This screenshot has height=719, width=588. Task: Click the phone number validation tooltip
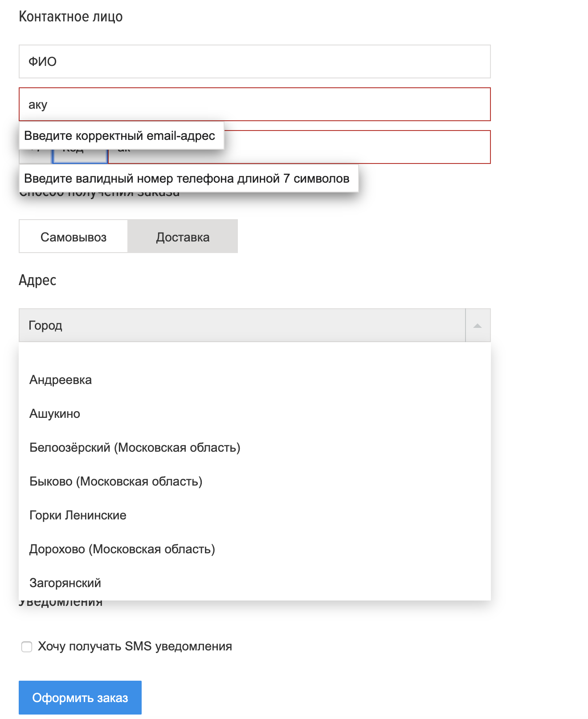(x=188, y=178)
